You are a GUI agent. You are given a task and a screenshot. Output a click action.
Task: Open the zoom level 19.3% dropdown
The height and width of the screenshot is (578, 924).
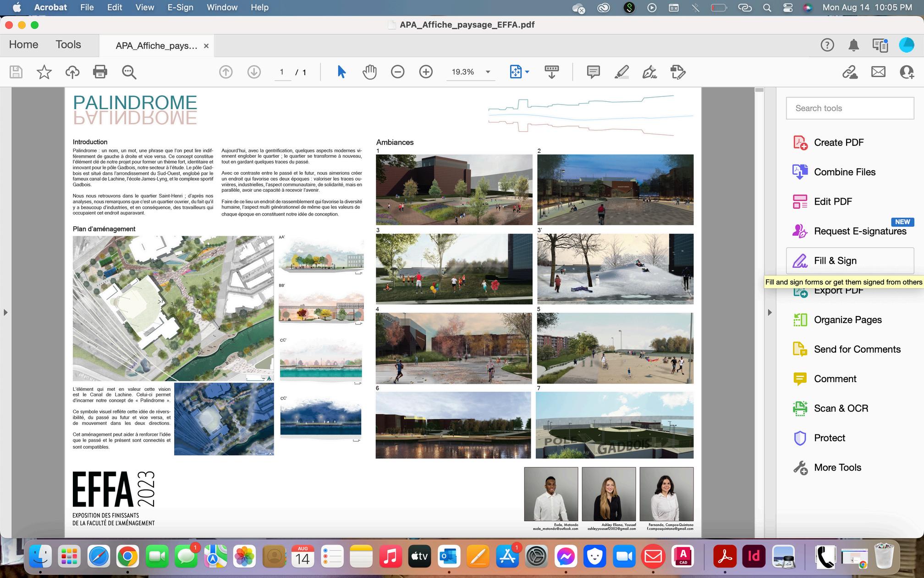(488, 72)
